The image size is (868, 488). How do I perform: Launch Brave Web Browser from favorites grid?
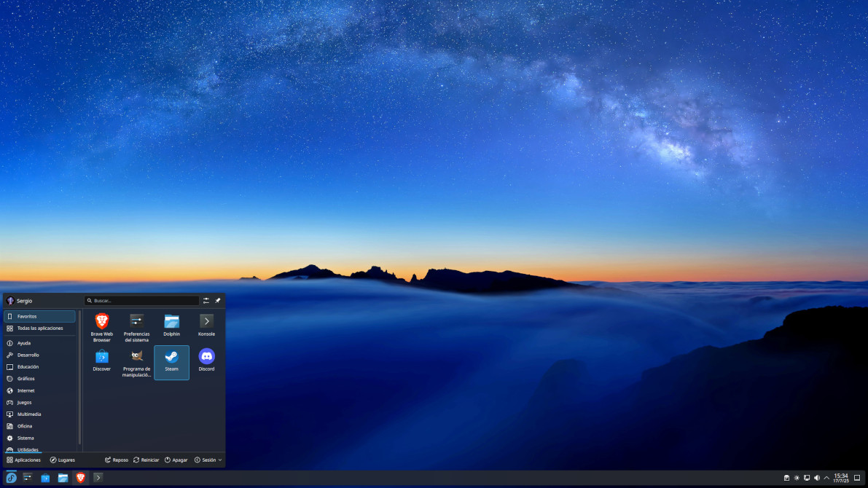[x=102, y=327]
